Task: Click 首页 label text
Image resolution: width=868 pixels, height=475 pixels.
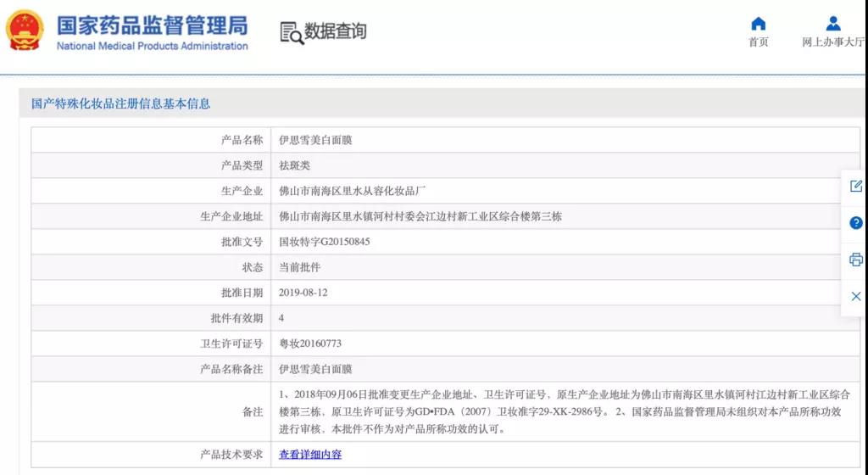Action: pos(759,42)
